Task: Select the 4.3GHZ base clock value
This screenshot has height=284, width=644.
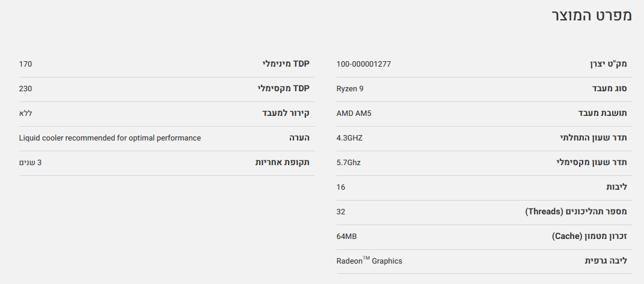Action: pos(349,137)
